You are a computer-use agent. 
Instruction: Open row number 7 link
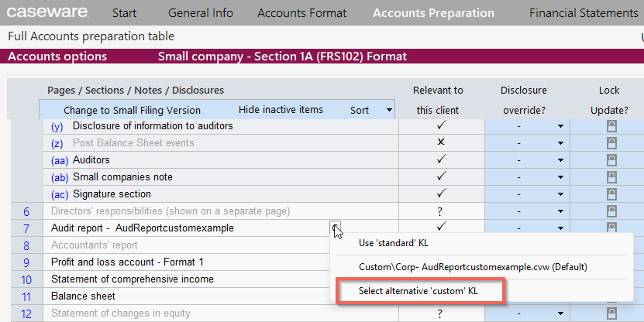(x=26, y=228)
